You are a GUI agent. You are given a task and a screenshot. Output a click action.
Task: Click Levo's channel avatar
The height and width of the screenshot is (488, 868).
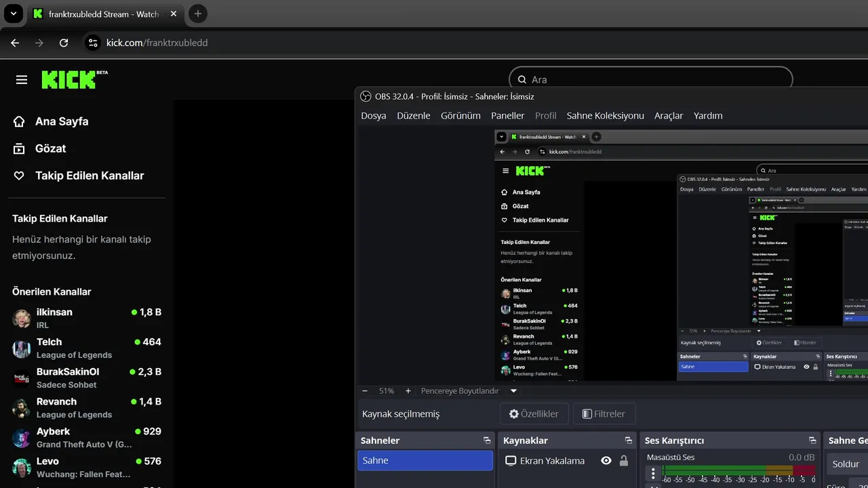[x=22, y=468]
